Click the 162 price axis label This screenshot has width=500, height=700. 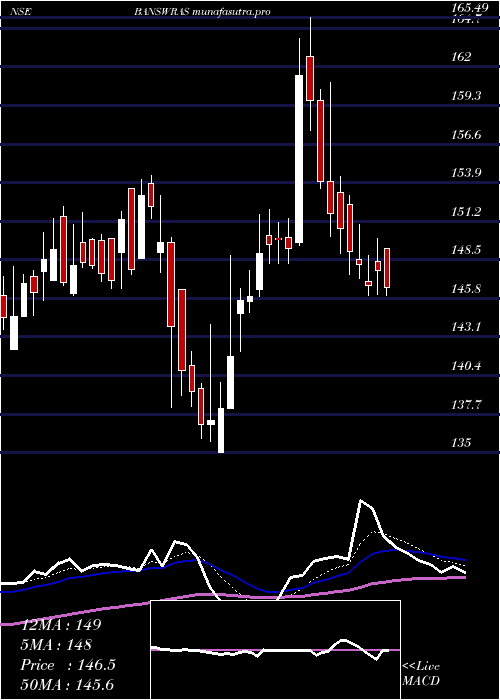(461, 57)
